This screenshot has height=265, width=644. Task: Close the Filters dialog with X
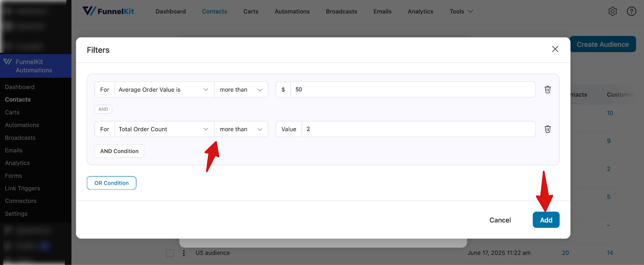555,49
